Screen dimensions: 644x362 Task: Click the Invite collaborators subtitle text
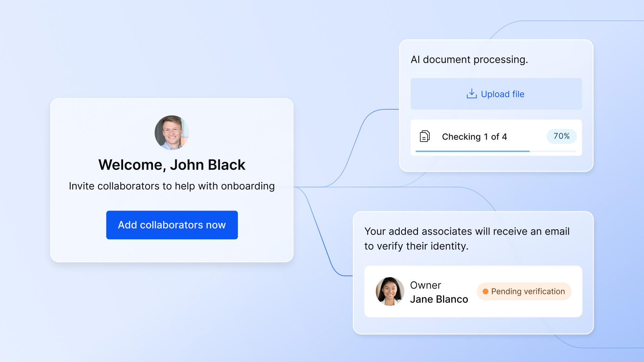[x=172, y=186]
